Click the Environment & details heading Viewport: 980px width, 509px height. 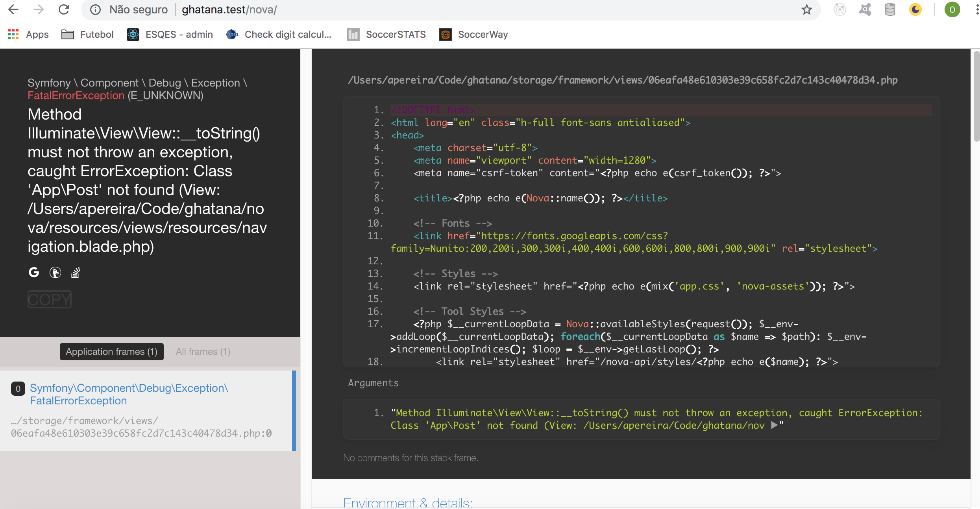[x=408, y=503]
